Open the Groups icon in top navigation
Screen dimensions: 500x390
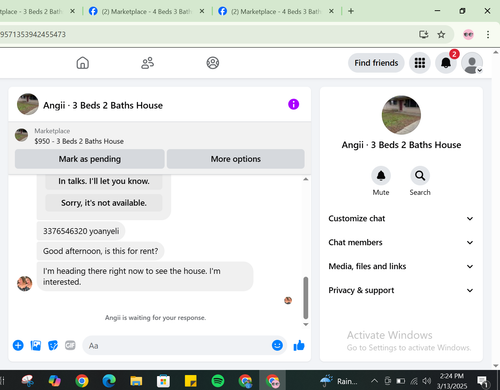point(213,63)
